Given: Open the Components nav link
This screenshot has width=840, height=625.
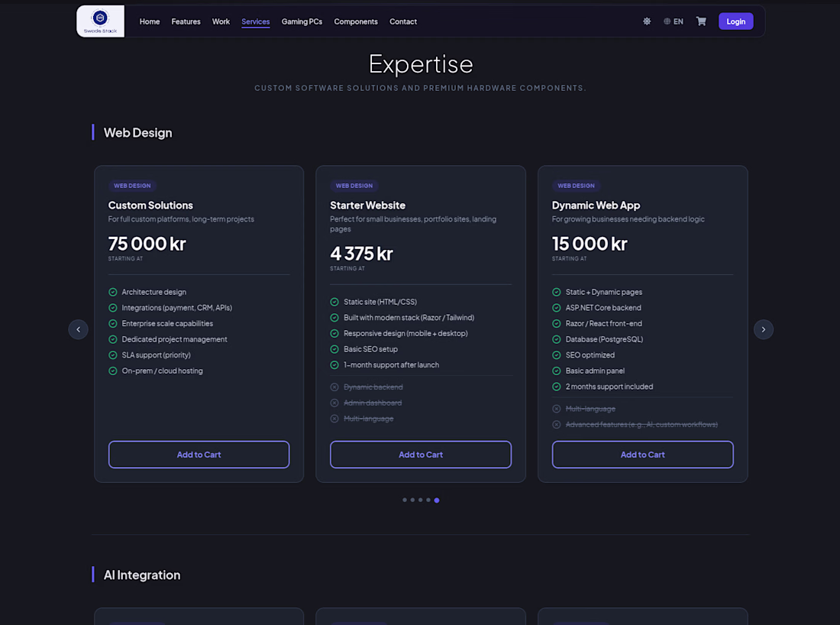Looking at the screenshot, I should coord(356,21).
